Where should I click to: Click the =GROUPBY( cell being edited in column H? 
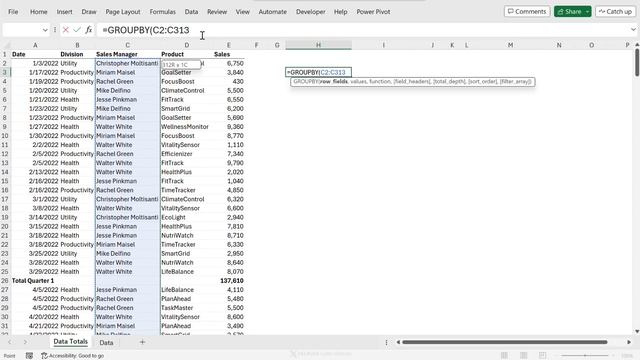[318, 72]
